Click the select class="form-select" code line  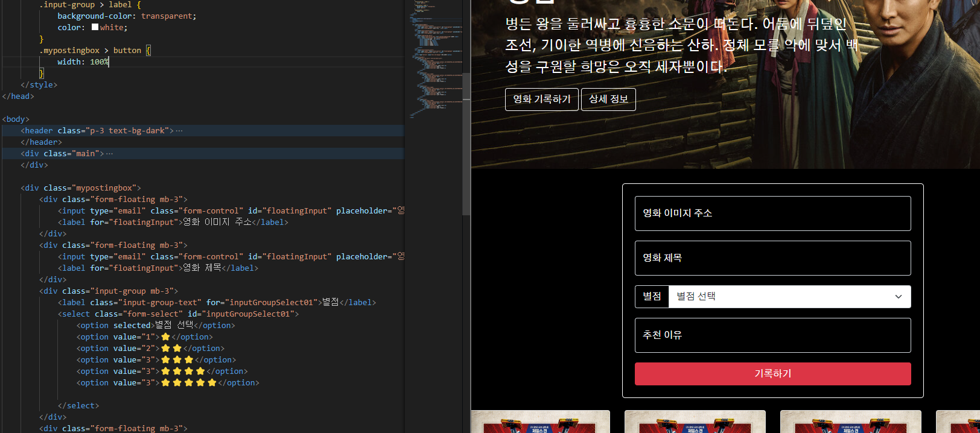(178, 314)
